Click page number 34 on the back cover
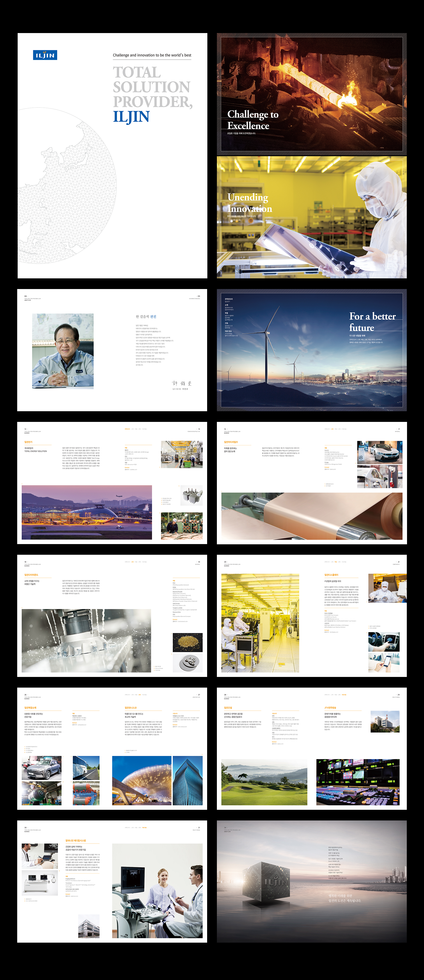The width and height of the screenshot is (424, 980). [225, 827]
